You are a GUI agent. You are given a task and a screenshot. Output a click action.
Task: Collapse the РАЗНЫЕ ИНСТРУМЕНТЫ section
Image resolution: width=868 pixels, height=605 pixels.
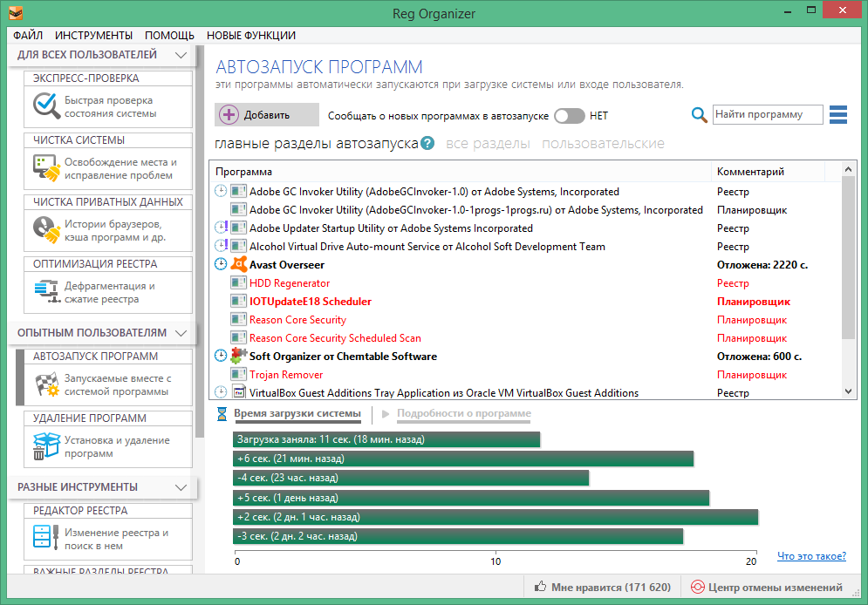[x=181, y=487]
